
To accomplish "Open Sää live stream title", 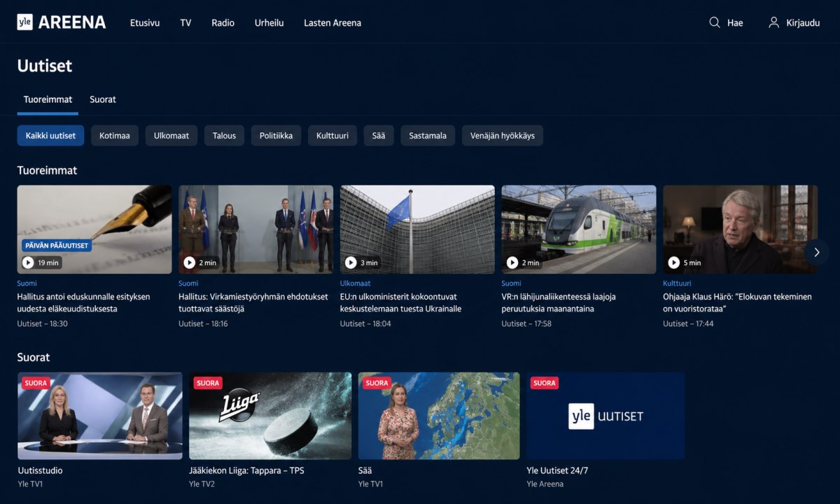I will (x=365, y=470).
